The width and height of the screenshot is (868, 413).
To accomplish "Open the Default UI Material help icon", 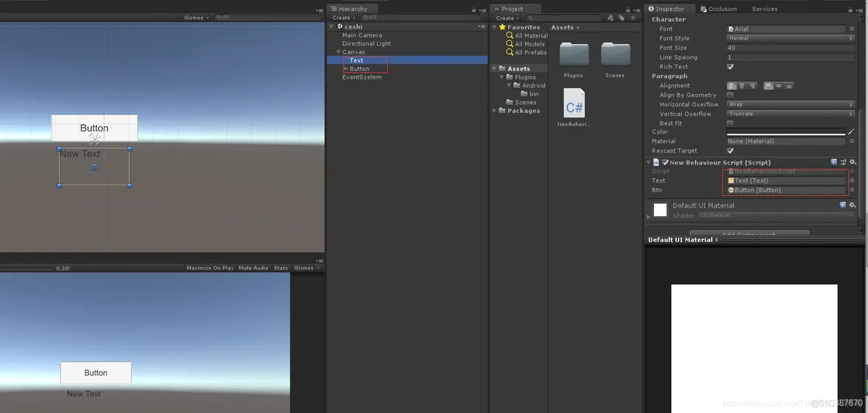I will pyautogui.click(x=842, y=205).
